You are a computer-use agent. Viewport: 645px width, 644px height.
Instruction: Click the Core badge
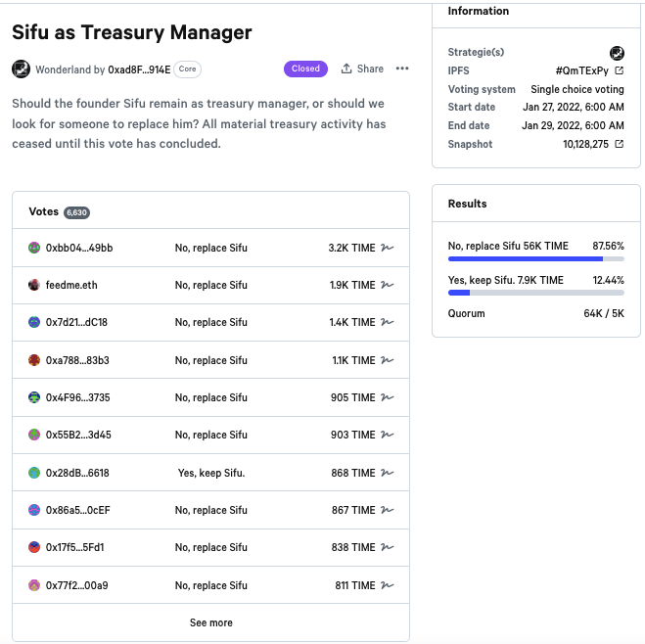point(188,69)
